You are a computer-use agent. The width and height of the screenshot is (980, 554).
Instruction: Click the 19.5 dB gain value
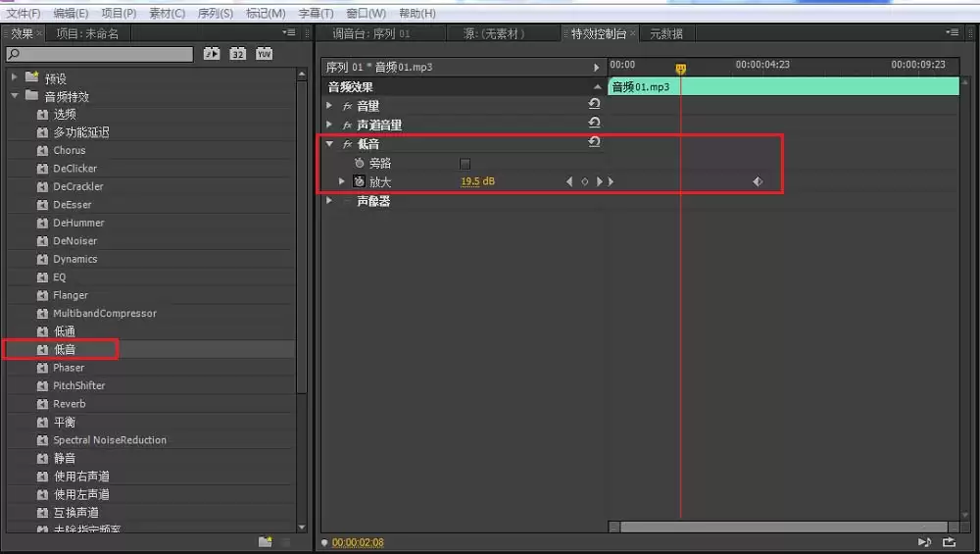[477, 181]
